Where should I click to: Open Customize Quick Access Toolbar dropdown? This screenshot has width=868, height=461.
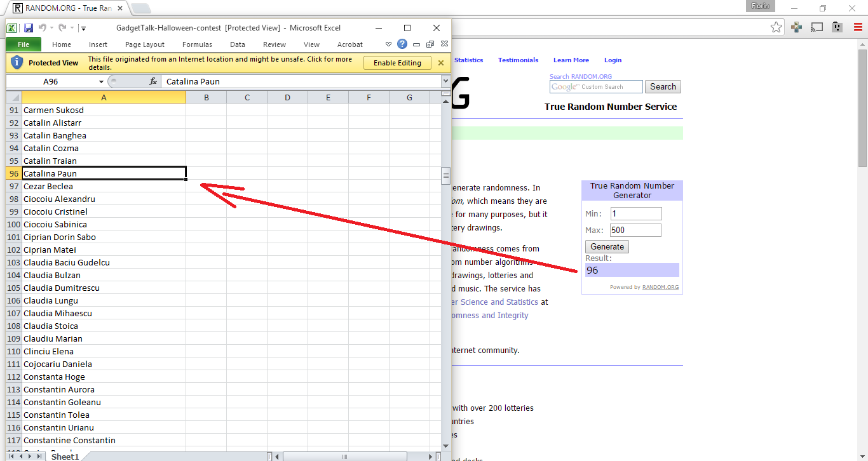[83, 28]
